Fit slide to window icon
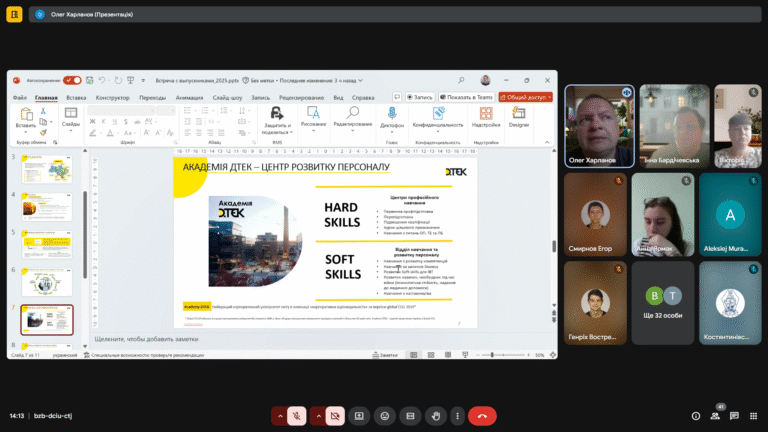768x432 pixels. [552, 355]
